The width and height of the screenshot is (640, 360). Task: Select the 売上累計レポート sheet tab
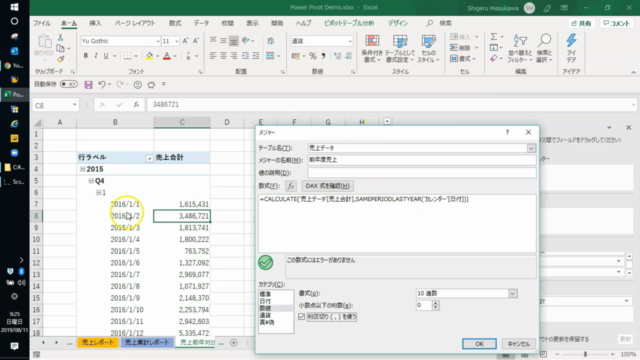click(147, 342)
